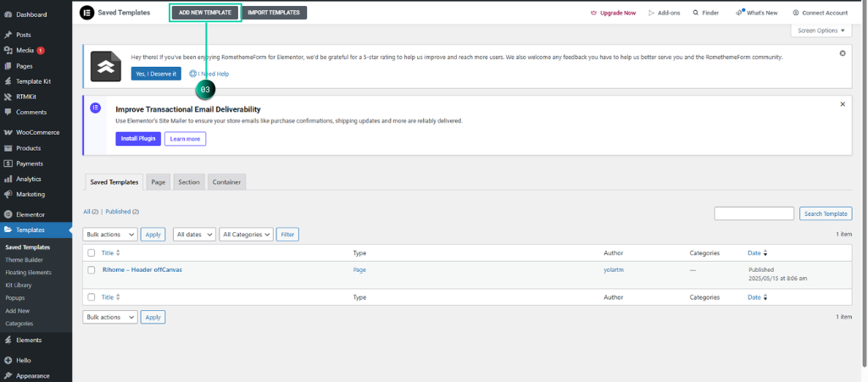Sort by Title in table header
Image resolution: width=868 pixels, height=382 pixels.
point(111,253)
